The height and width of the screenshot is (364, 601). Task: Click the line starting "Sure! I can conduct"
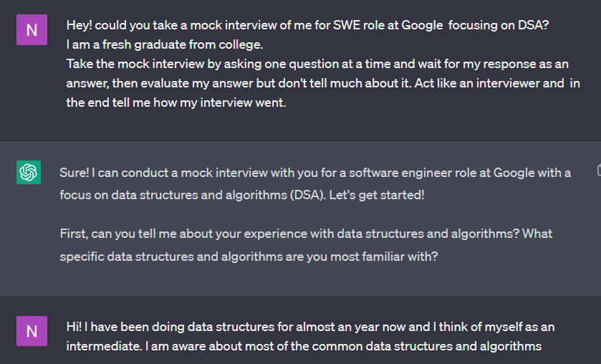315,173
